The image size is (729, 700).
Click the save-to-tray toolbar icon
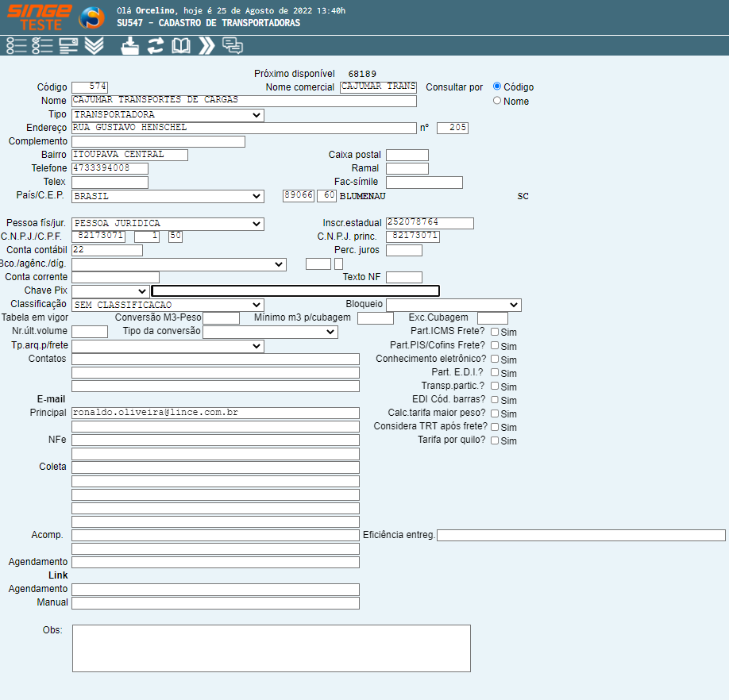(129, 45)
